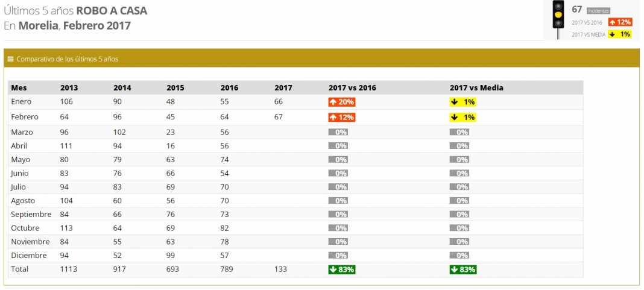The image size is (644, 290).
Task: Select the 'Marzo' row label
Action: (x=22, y=132)
